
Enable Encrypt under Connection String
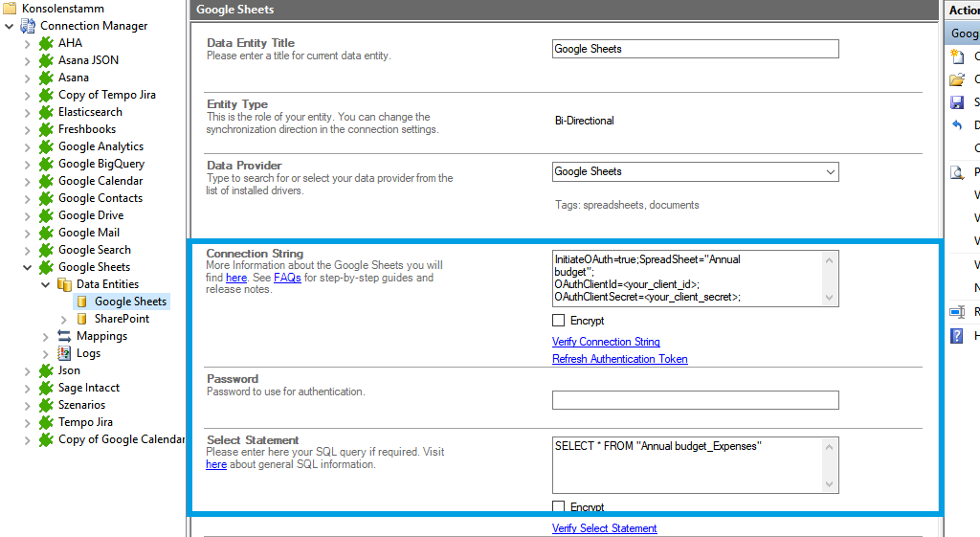pos(559,321)
